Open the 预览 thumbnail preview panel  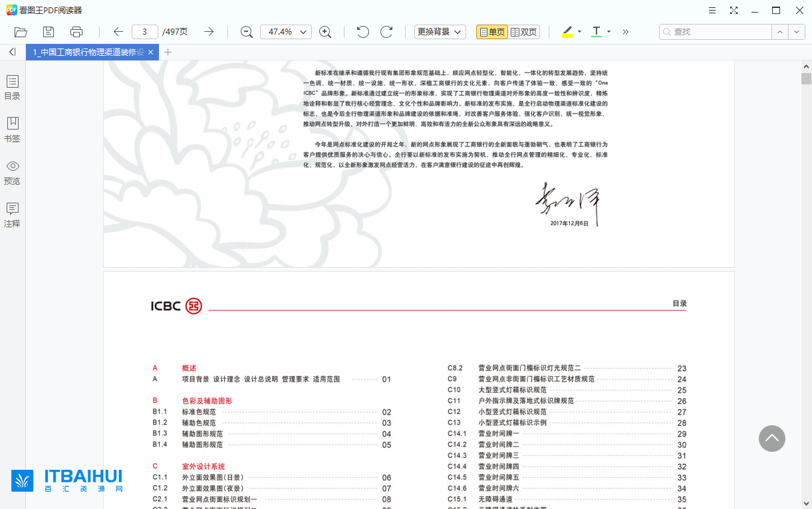(x=12, y=173)
